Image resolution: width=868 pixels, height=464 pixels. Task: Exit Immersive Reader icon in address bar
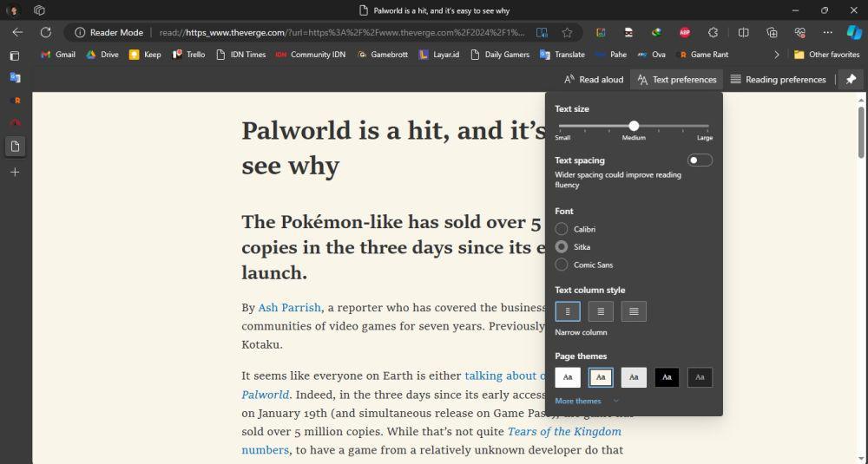(x=542, y=33)
